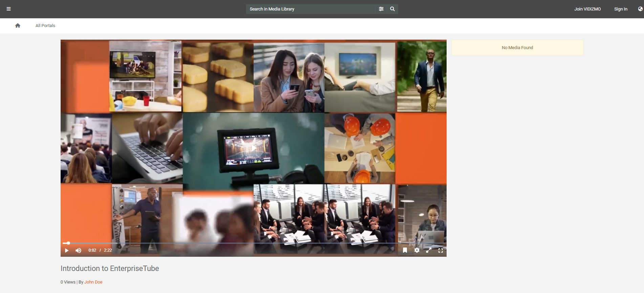Screen dimensions: 644x293
Task: Open the globe language selector
Action: coord(640,9)
